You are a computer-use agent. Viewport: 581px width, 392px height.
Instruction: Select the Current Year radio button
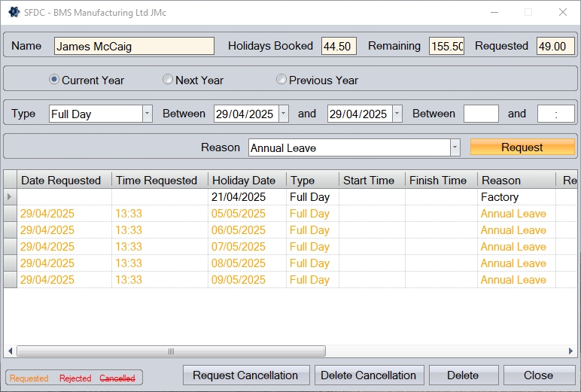[x=54, y=80]
